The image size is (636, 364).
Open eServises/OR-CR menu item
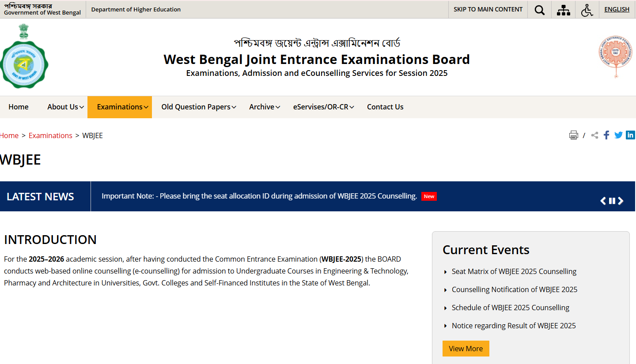point(321,107)
